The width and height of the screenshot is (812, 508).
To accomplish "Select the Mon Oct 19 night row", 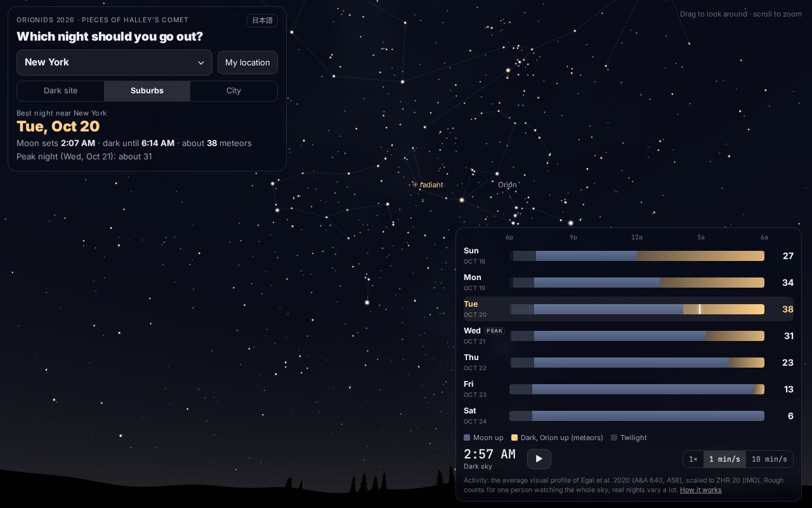I will point(629,283).
